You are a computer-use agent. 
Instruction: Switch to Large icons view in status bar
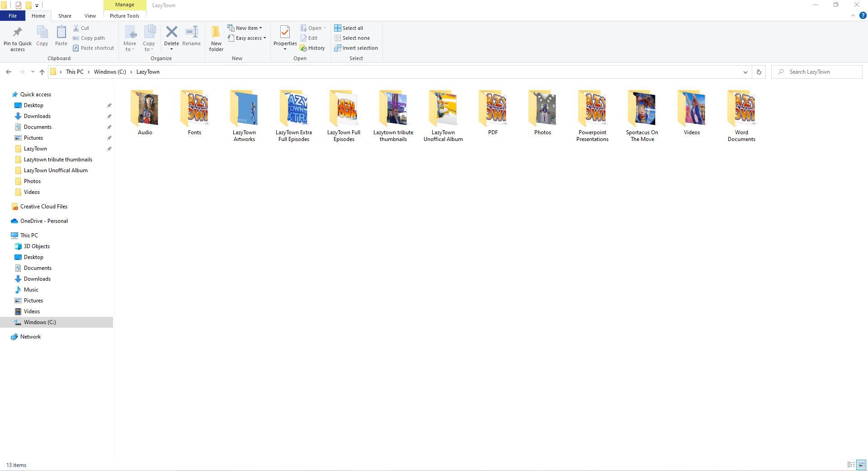(x=861, y=465)
